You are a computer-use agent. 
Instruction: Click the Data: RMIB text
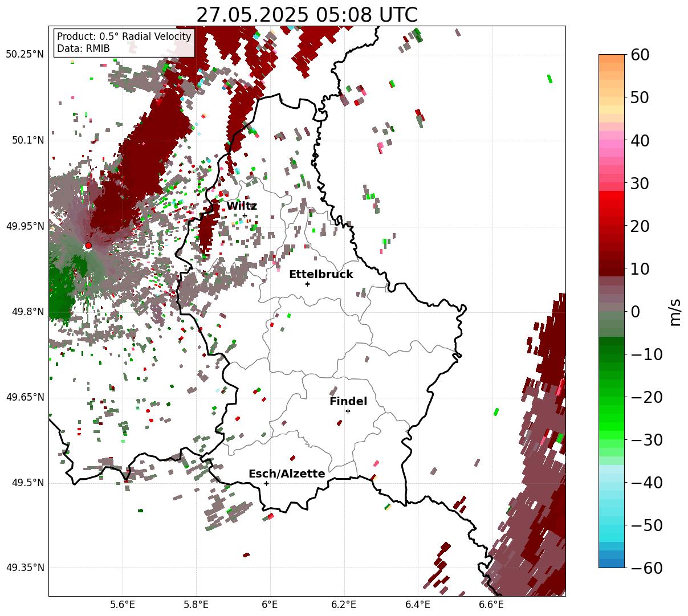coord(83,49)
